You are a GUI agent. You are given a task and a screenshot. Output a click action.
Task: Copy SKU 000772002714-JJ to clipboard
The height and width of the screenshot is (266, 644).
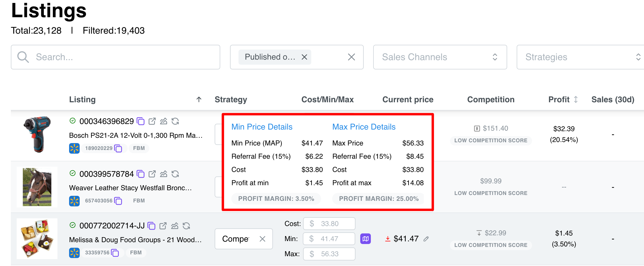(151, 226)
